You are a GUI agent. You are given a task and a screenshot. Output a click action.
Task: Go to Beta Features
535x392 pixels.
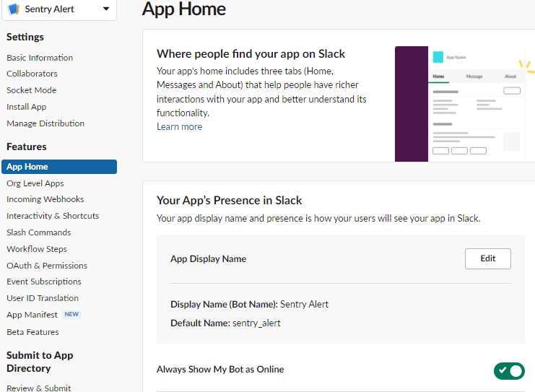[32, 332]
